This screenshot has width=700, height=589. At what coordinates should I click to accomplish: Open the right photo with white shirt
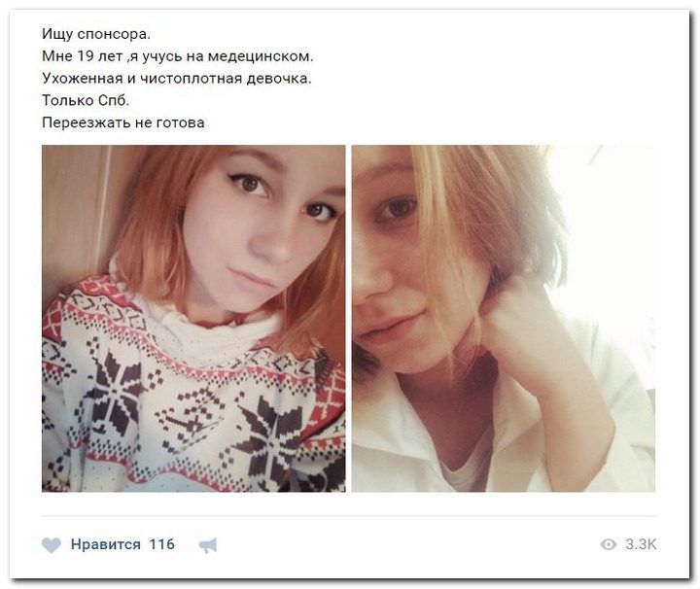tap(504, 319)
